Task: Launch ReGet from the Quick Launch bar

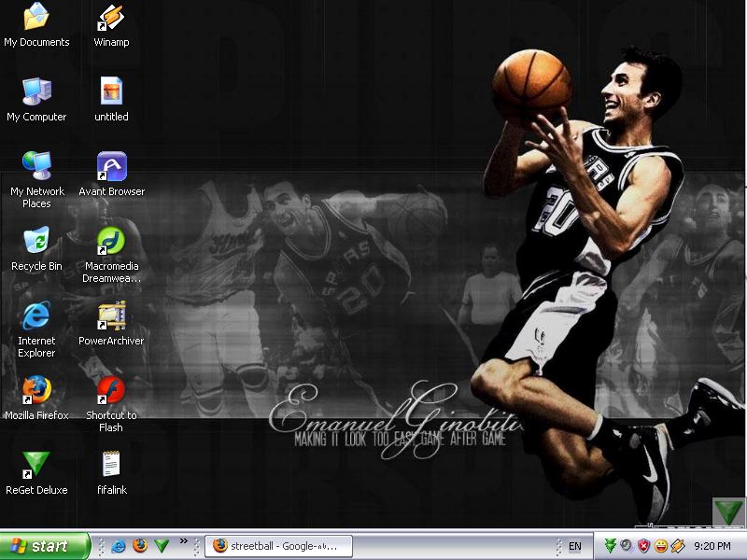Action: click(x=162, y=546)
